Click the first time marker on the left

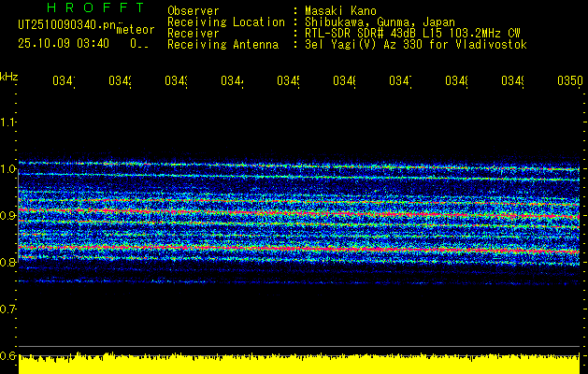[x=63, y=82]
